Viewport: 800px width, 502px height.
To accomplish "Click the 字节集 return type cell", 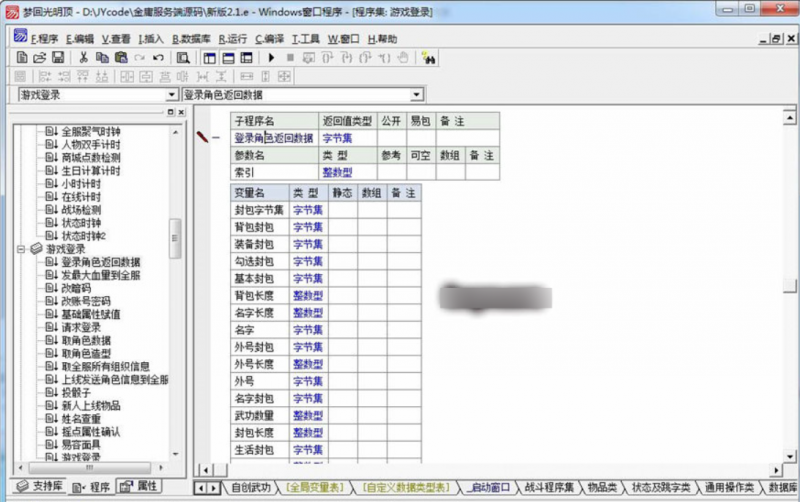I will (x=348, y=138).
